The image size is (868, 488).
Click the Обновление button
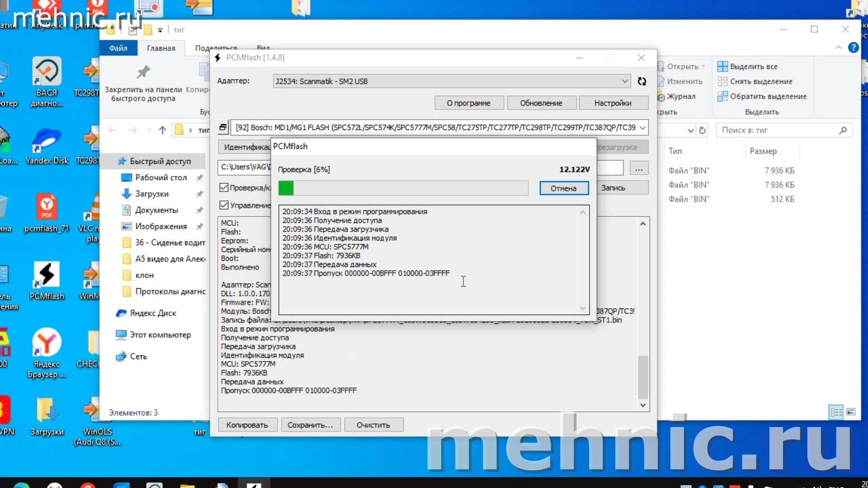[541, 103]
